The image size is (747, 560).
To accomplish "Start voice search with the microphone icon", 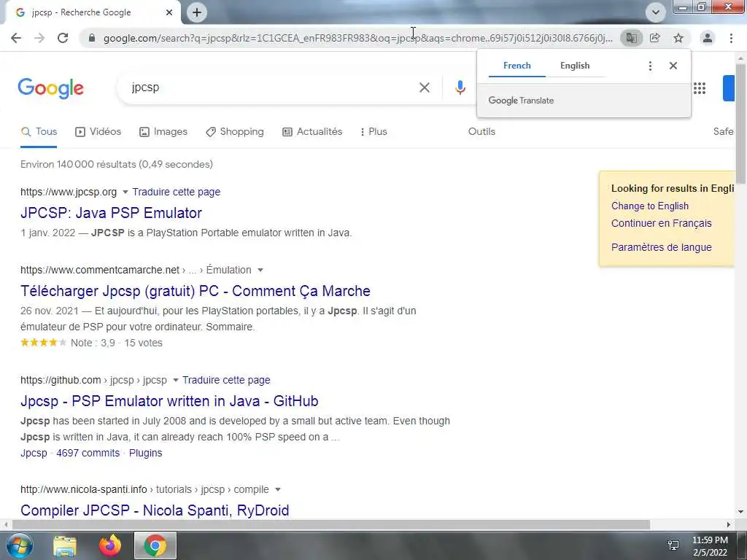I will pyautogui.click(x=460, y=87).
